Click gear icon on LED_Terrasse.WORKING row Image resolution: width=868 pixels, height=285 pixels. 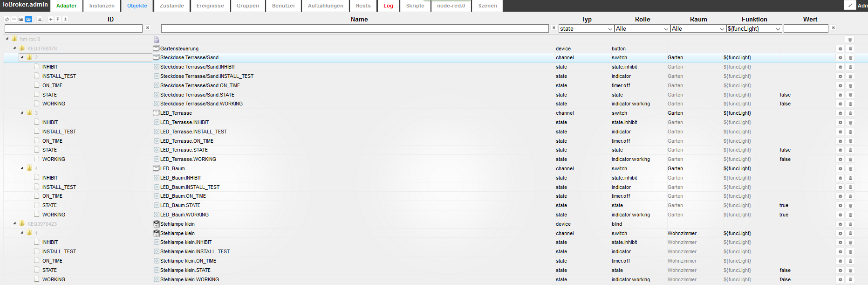(841, 160)
